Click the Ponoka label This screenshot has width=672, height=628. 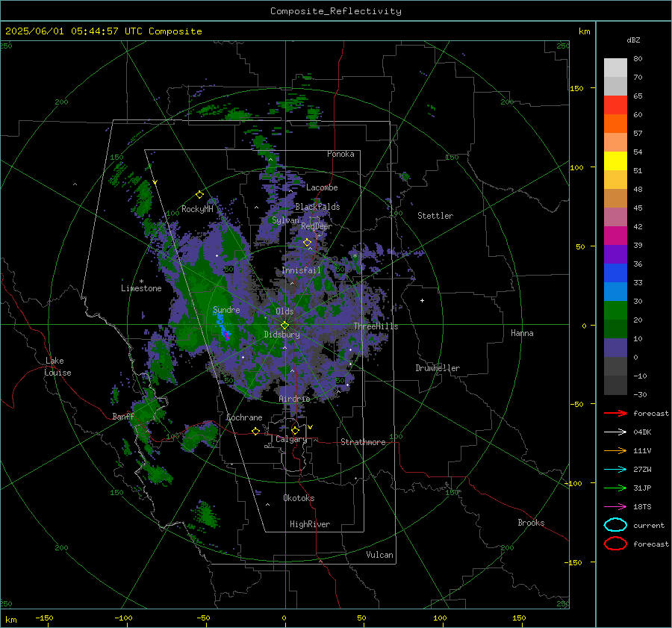tap(340, 154)
